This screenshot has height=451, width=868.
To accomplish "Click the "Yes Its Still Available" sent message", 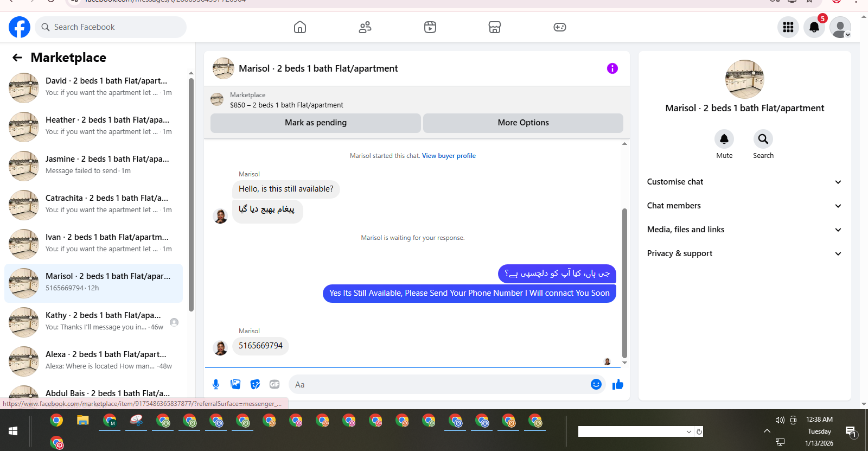I will pos(469,293).
